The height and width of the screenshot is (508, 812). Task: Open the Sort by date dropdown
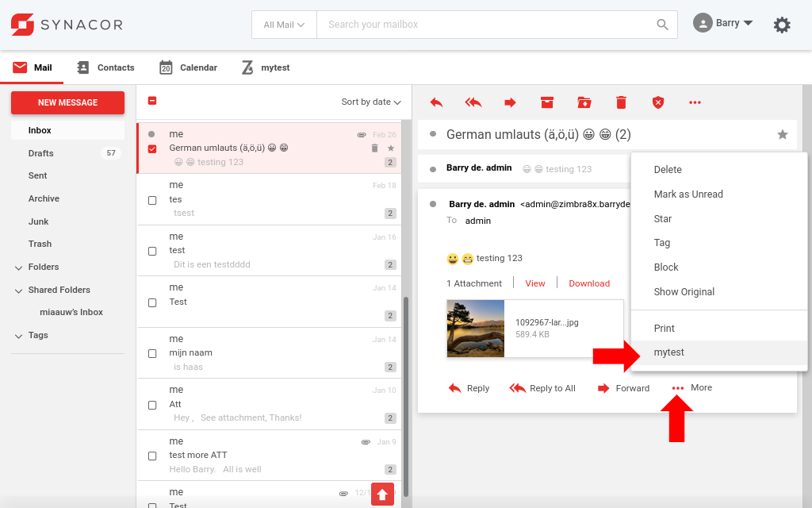[371, 102]
